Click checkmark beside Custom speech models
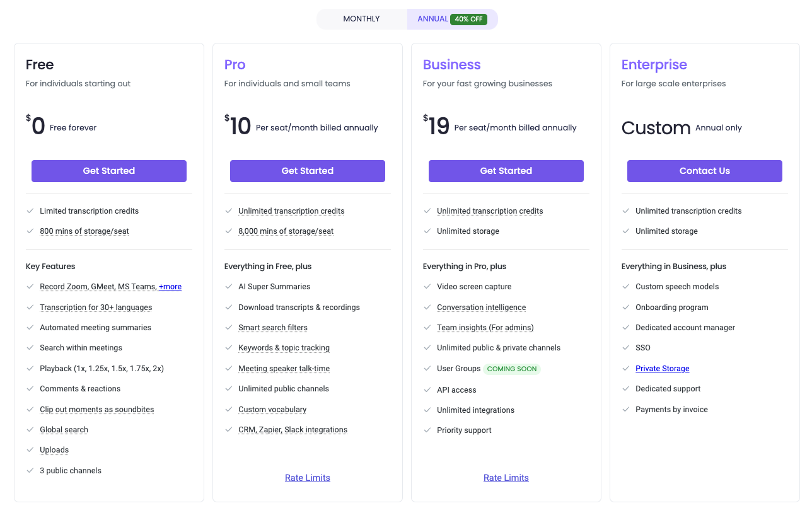The image size is (812, 513). click(x=626, y=287)
